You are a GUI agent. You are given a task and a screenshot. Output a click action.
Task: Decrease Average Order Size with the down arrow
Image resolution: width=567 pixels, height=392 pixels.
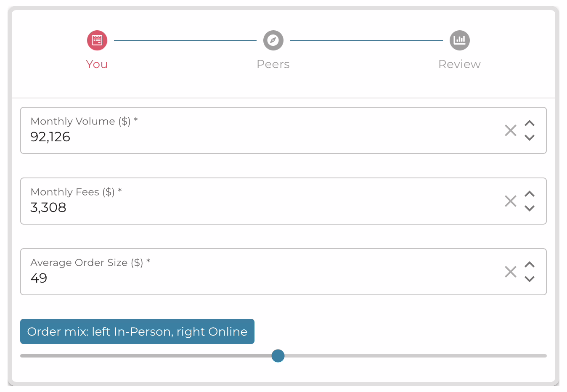point(530,278)
